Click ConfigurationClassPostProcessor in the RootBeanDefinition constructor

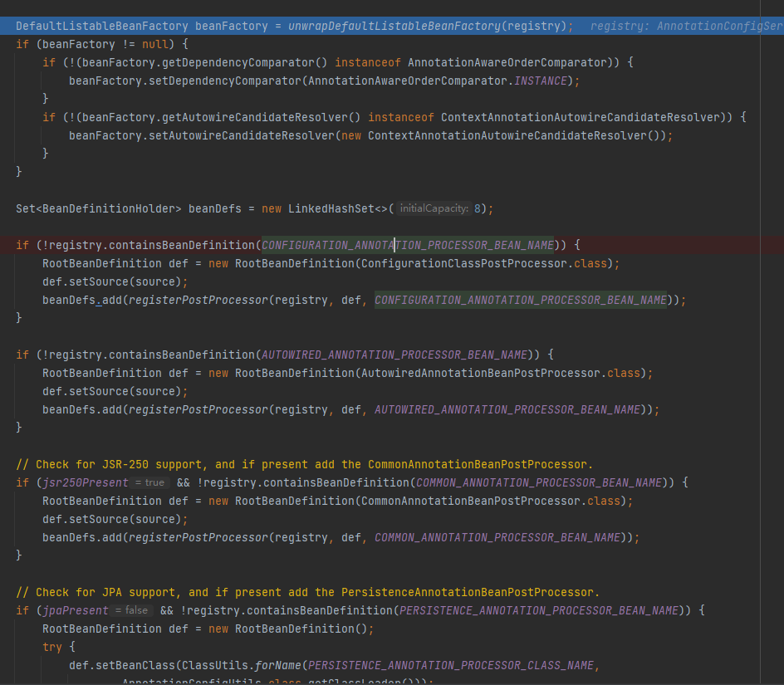point(464,263)
